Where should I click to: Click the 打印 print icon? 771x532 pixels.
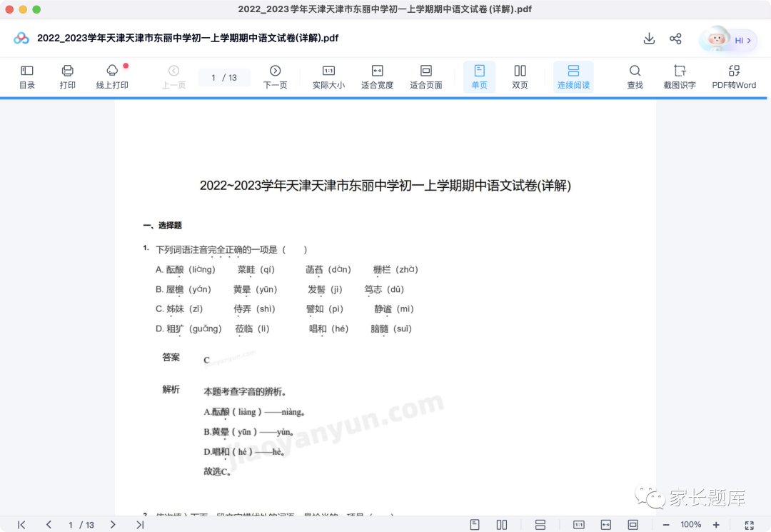pyautogui.click(x=67, y=77)
